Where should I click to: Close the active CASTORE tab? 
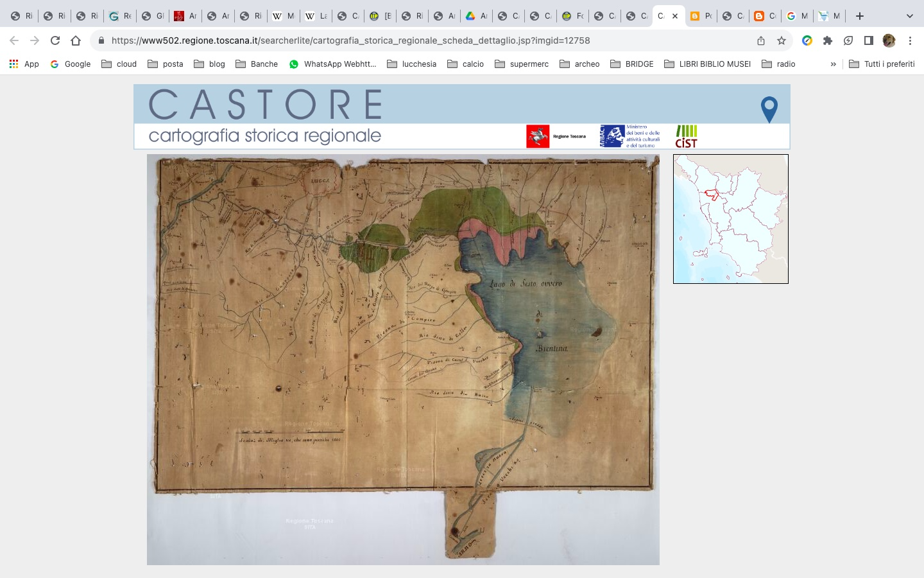(x=675, y=16)
